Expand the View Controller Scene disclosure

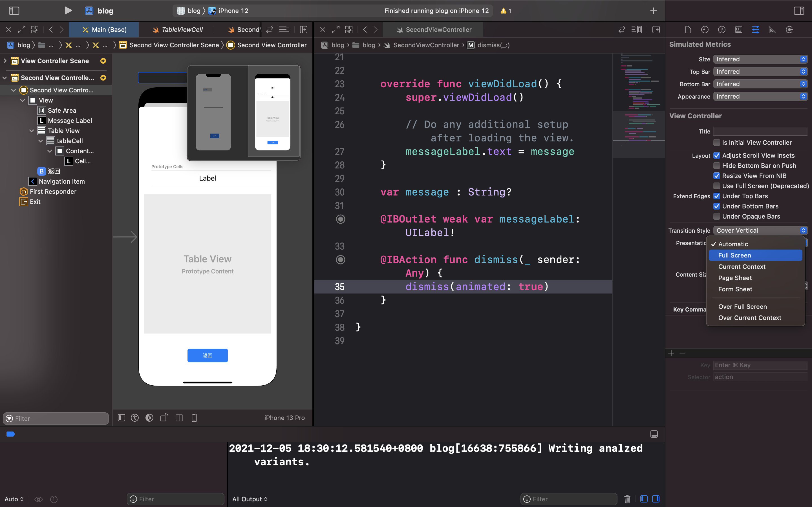[5, 61]
